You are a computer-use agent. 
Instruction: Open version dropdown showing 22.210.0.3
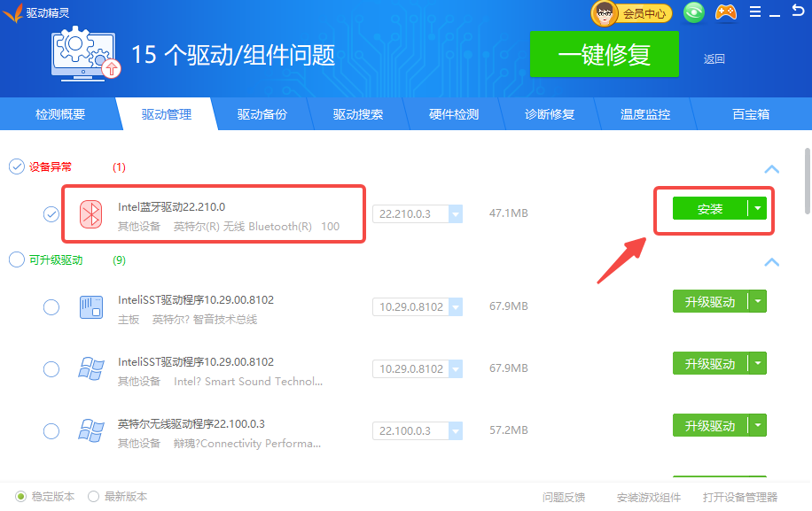(x=455, y=214)
